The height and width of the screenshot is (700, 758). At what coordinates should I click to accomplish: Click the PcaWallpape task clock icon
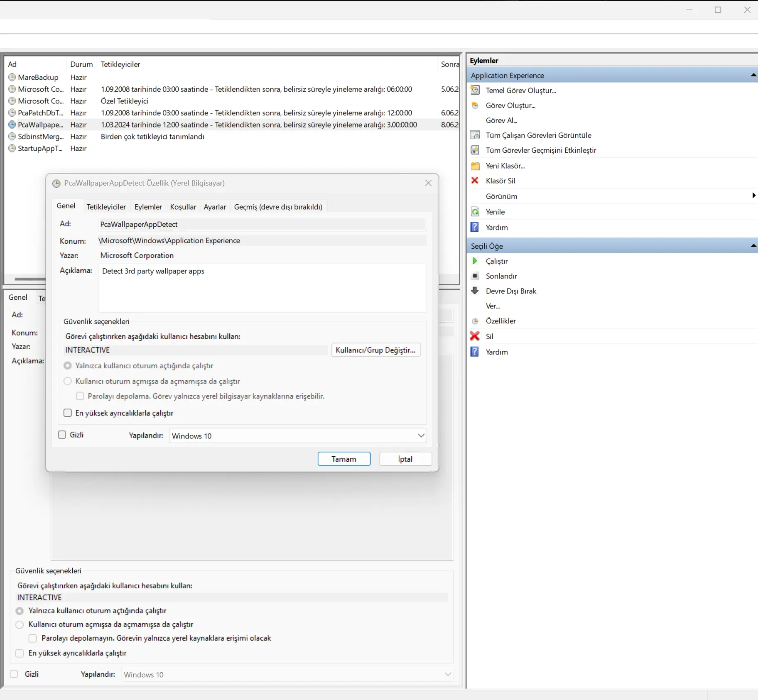pyautogui.click(x=12, y=125)
